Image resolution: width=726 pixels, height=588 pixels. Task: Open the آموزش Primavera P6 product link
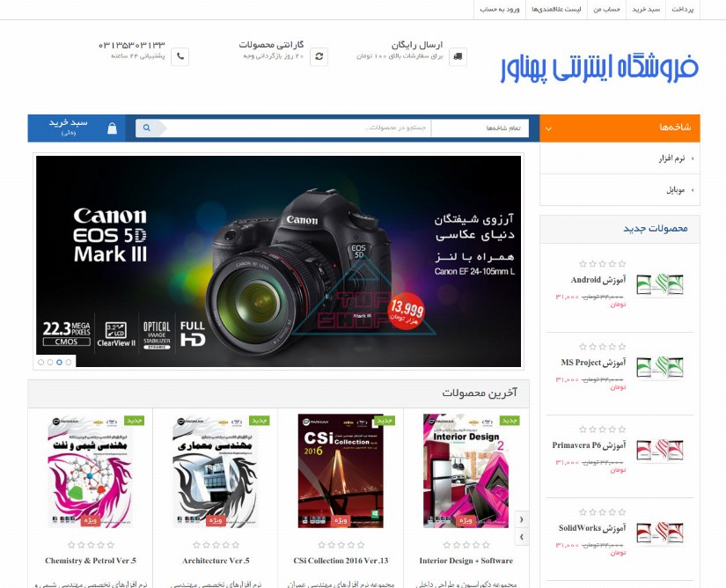tap(589, 445)
